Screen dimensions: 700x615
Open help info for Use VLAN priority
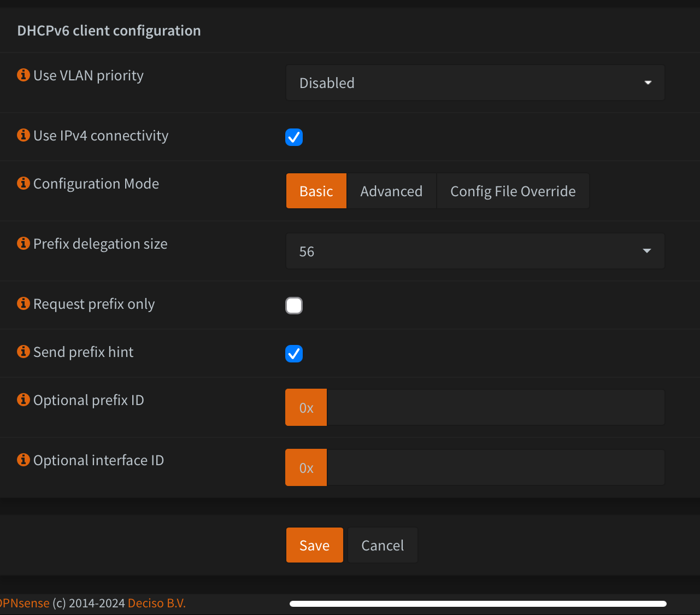point(23,75)
